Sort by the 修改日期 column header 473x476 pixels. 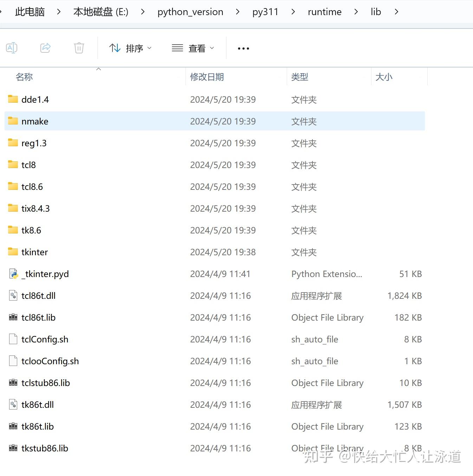[x=207, y=77]
